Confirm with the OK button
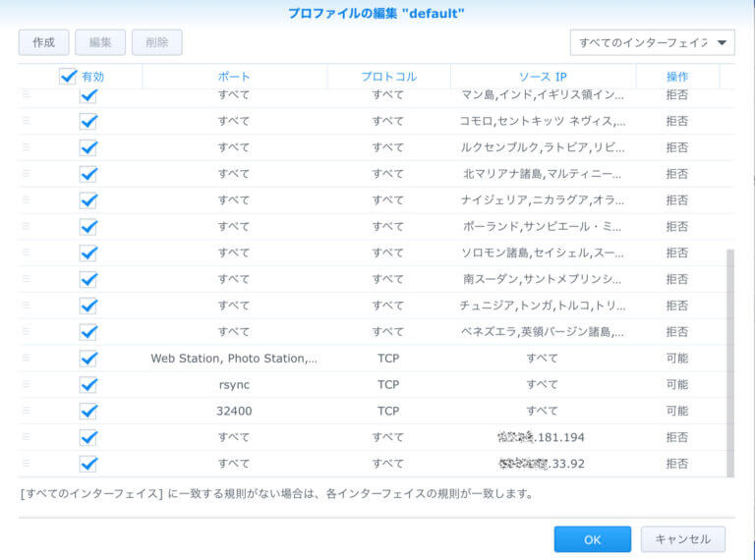 pyautogui.click(x=592, y=539)
